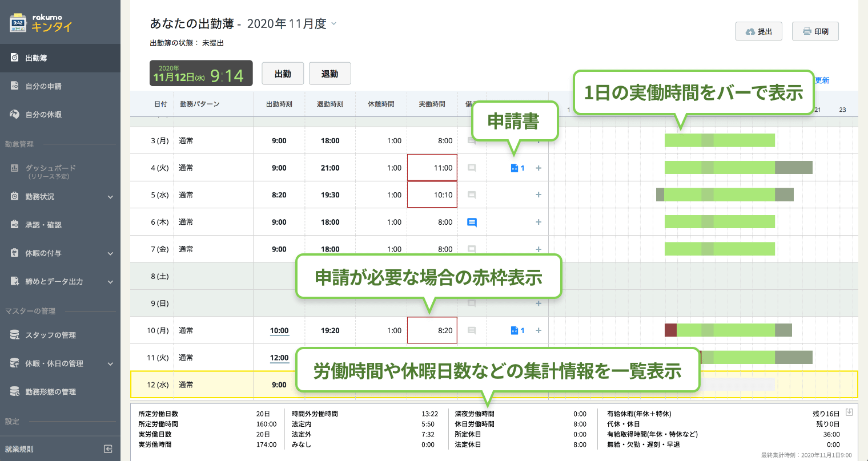Print the timesheet with 印刷 button
Viewport: 868px width, 461px height.
[x=815, y=31]
